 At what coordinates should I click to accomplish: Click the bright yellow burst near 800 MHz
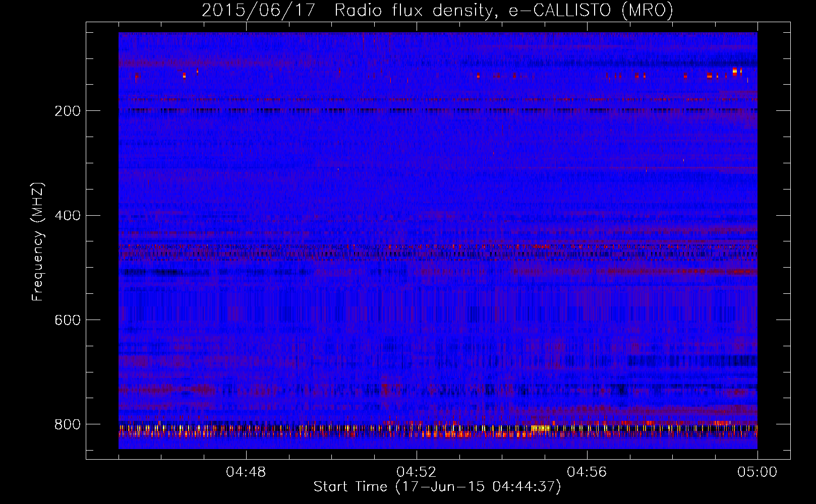tap(541, 428)
